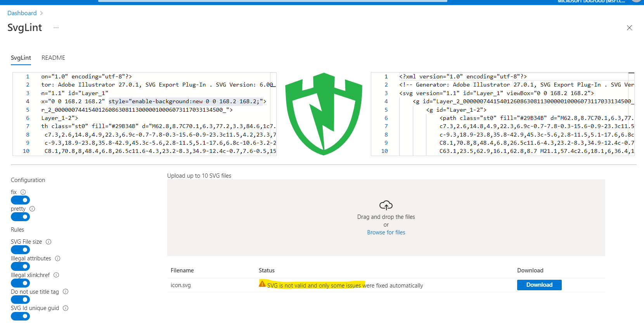Click the Rules heading
The height and width of the screenshot is (324, 644).
[x=17, y=230]
